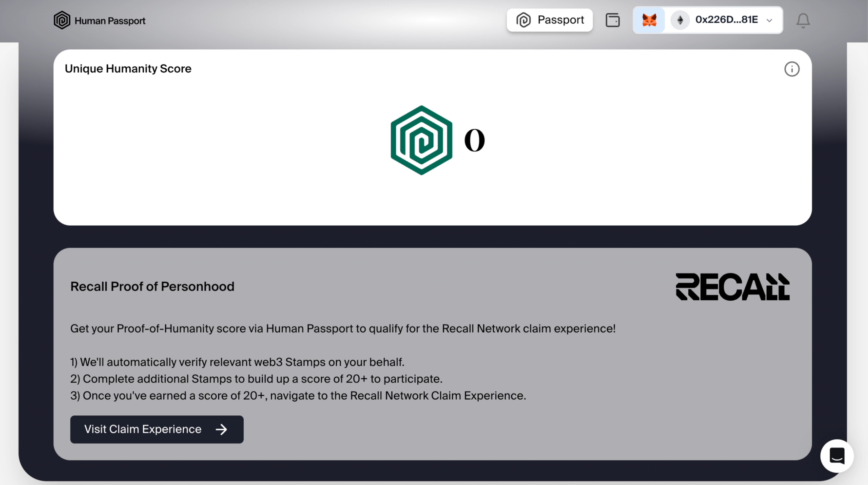Click the Ethereum network icon
The height and width of the screenshot is (485, 868).
tap(680, 20)
